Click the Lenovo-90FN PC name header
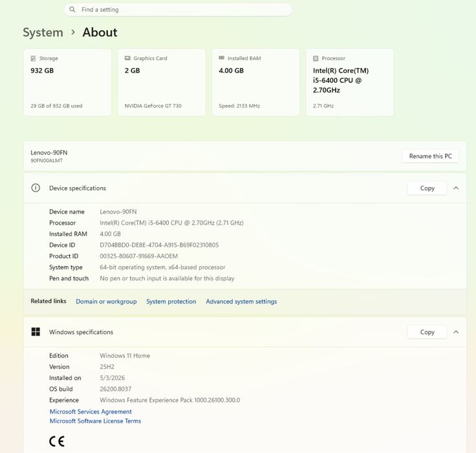 (49, 153)
